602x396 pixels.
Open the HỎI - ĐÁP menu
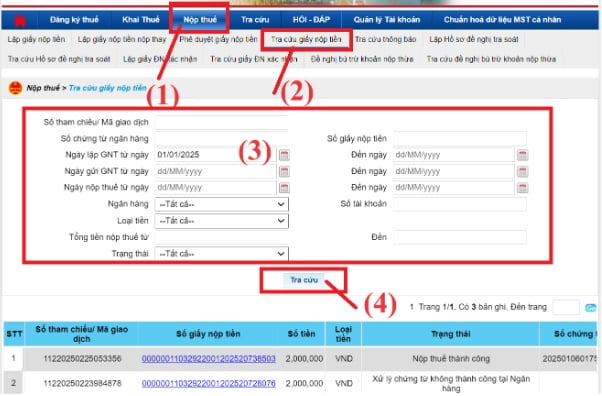[311, 20]
